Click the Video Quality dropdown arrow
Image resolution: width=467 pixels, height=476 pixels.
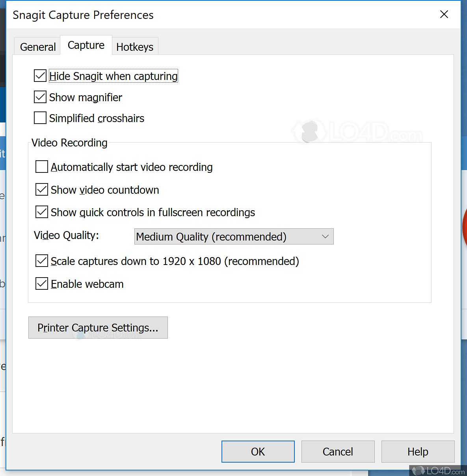326,236
